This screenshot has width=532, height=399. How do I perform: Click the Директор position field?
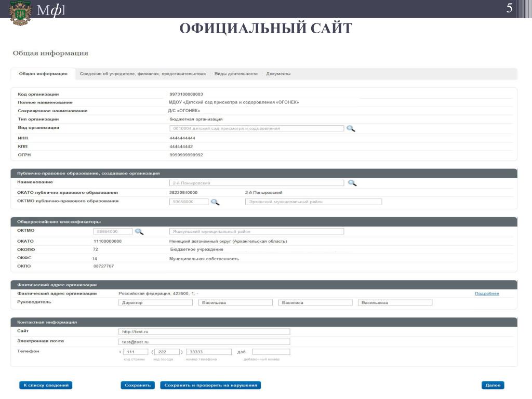coord(156,303)
